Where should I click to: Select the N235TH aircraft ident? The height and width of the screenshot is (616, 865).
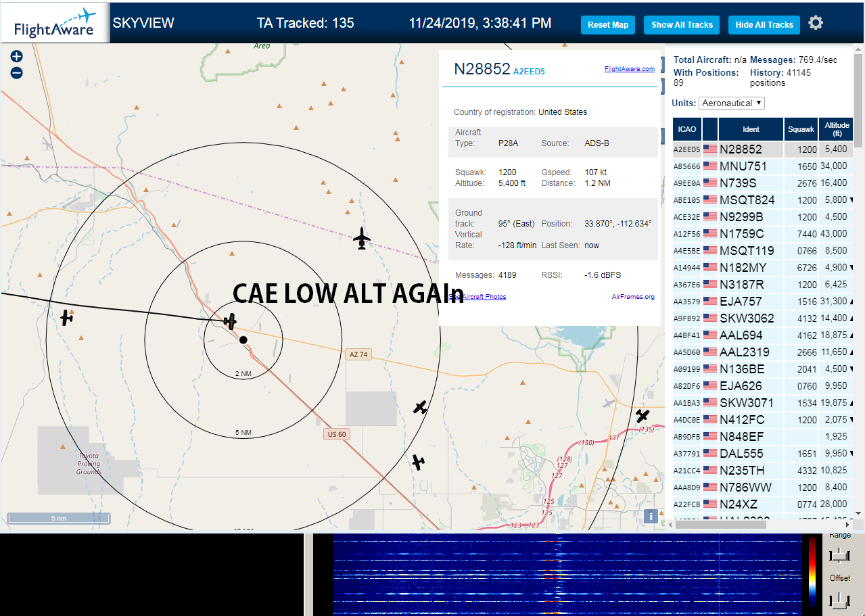pyautogui.click(x=743, y=471)
